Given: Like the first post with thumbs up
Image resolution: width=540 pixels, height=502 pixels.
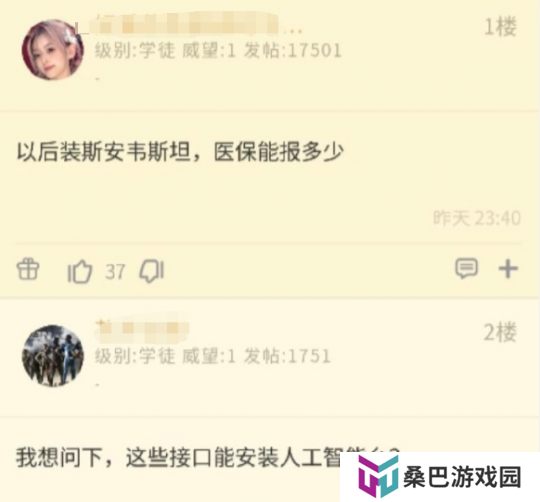Looking at the screenshot, I should 80,271.
